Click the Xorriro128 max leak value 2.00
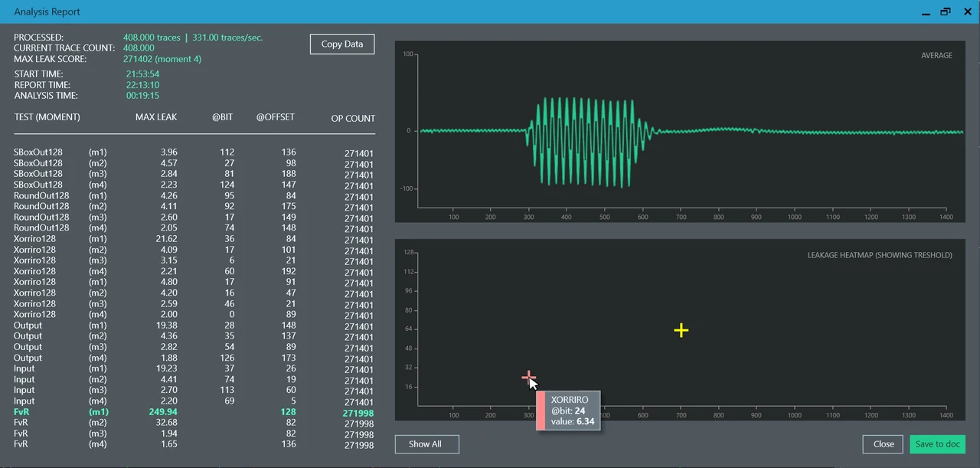 [x=168, y=315]
